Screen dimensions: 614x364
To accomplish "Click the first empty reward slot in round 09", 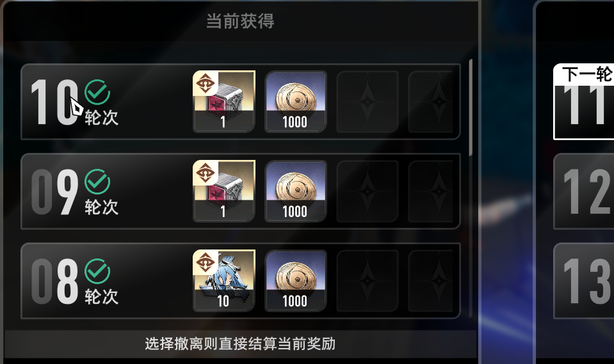I will [x=368, y=191].
